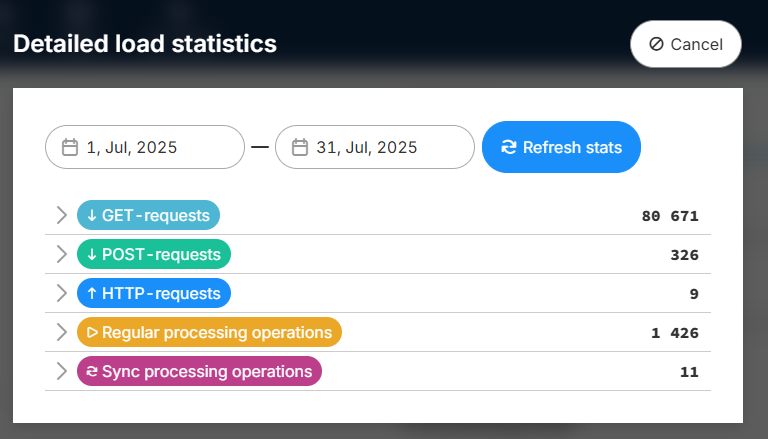Image resolution: width=768 pixels, height=439 pixels.
Task: Click the GET-requests count 80 671
Action: 670,216
